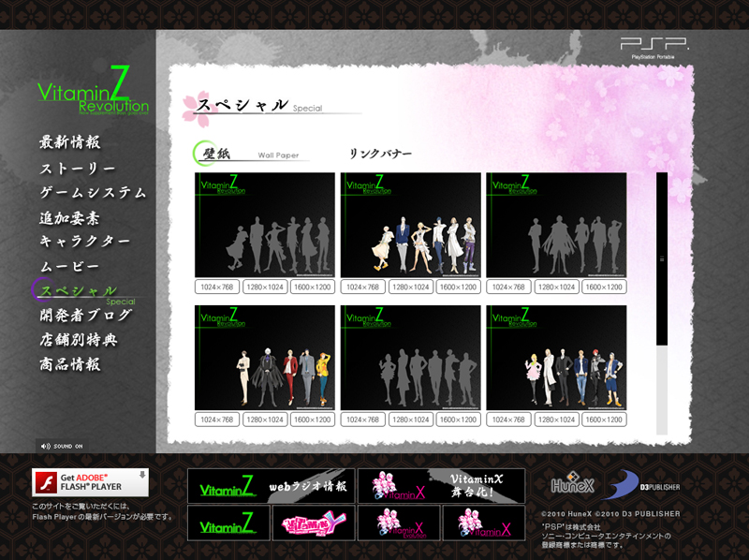Open the colored wallpaper with black-caped character
The image size is (749, 560).
(265, 358)
